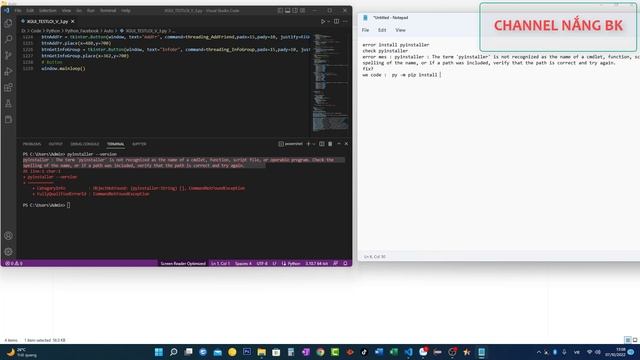Toggle primary side bar layout icon in title bar
Viewport: 640px width, 360px height.
280,11
